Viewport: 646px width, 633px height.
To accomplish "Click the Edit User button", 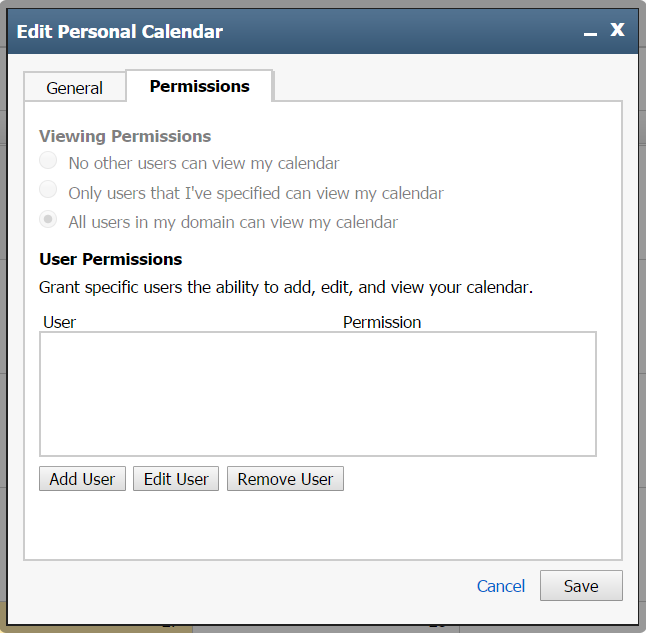I will click(x=176, y=479).
